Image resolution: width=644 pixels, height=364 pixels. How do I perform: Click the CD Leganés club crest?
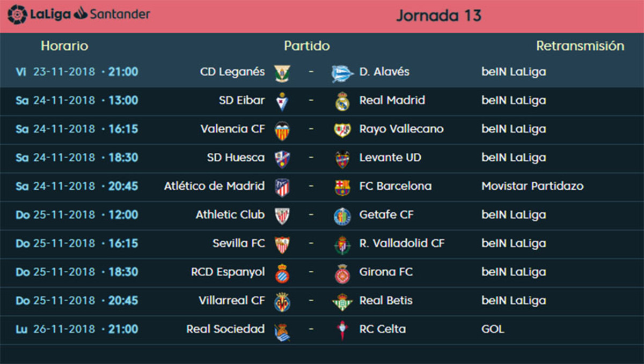click(282, 72)
